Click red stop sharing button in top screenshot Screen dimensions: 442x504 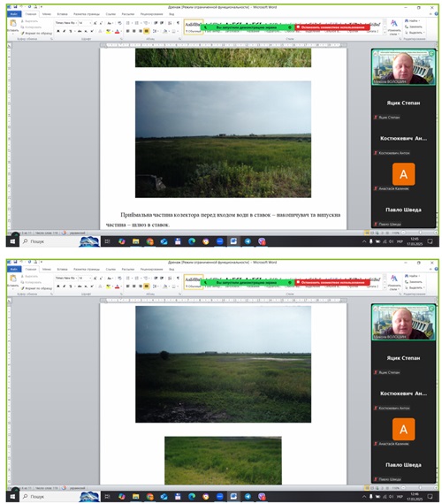coord(332,27)
